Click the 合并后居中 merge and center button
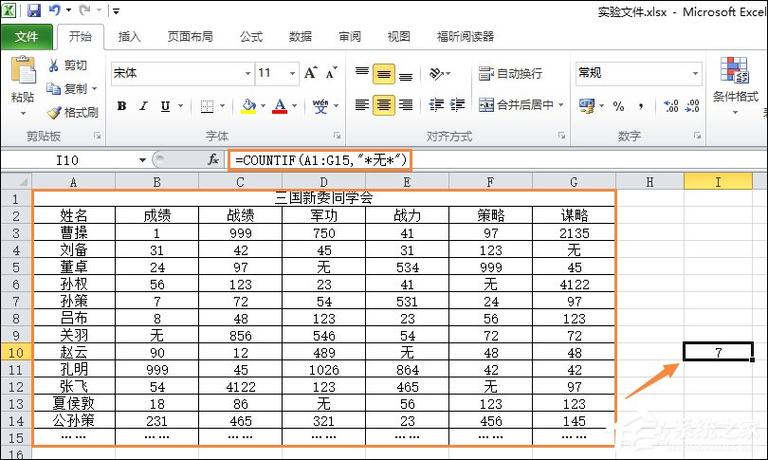The height and width of the screenshot is (460, 768). coord(516,105)
